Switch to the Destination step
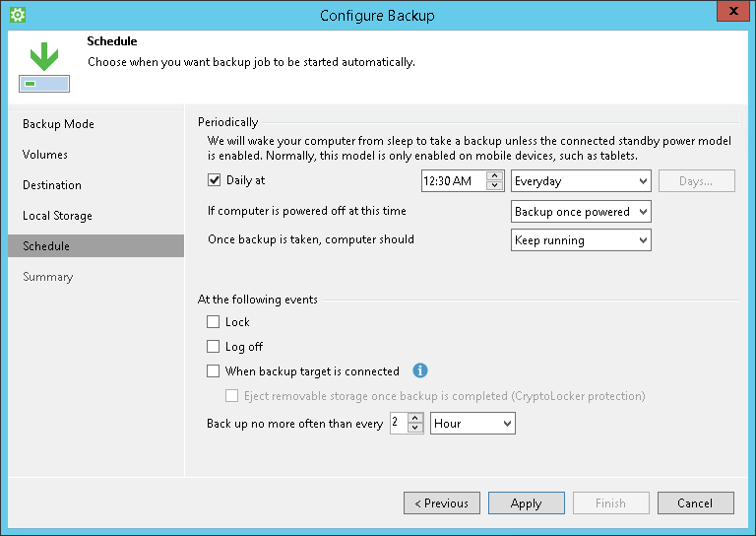756x536 pixels. [x=52, y=185]
